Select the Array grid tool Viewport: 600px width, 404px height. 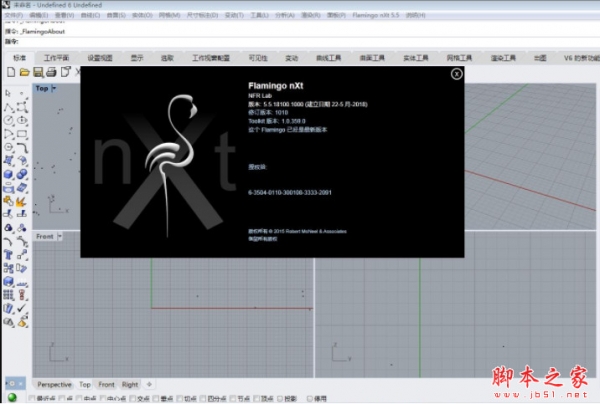tap(8, 295)
